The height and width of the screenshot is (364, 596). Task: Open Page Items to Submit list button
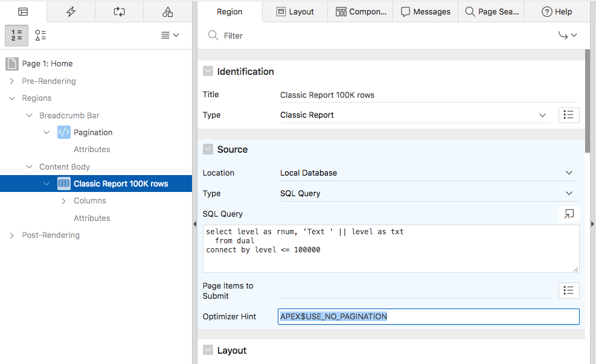(569, 290)
